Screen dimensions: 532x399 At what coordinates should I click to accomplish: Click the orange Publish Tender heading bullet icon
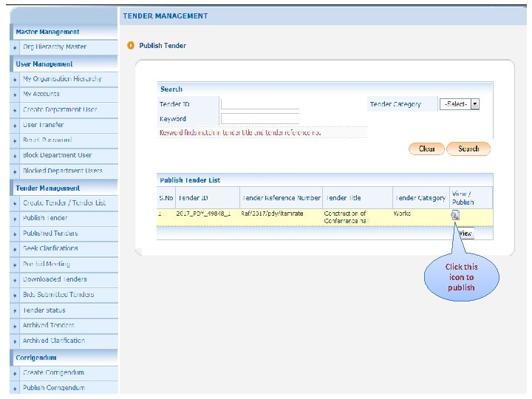click(x=131, y=46)
